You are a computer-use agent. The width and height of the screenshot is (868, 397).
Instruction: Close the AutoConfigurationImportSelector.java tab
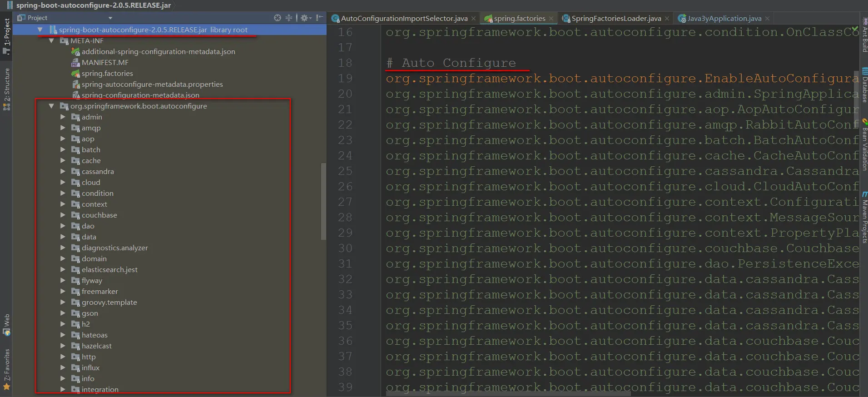(x=473, y=19)
